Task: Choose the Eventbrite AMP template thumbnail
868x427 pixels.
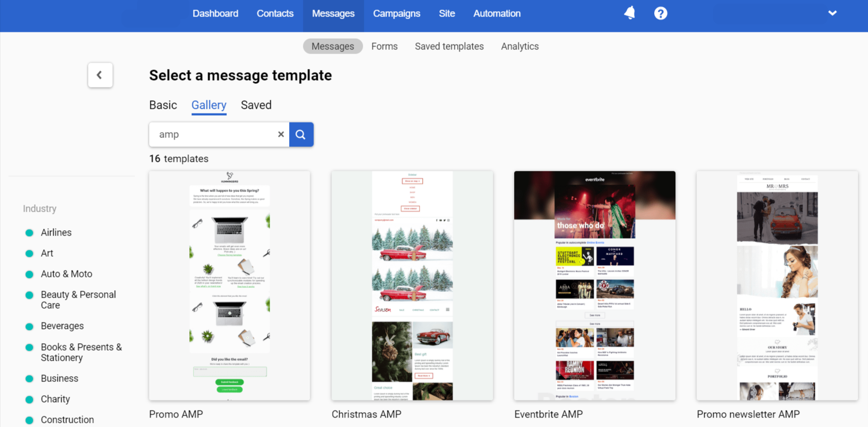Action: pyautogui.click(x=594, y=285)
